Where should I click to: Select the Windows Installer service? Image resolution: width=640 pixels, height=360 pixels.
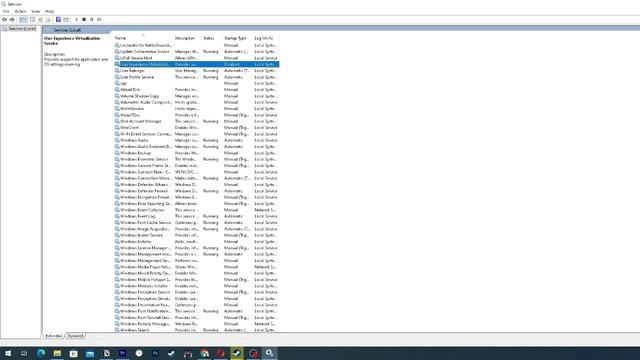pos(197,241)
